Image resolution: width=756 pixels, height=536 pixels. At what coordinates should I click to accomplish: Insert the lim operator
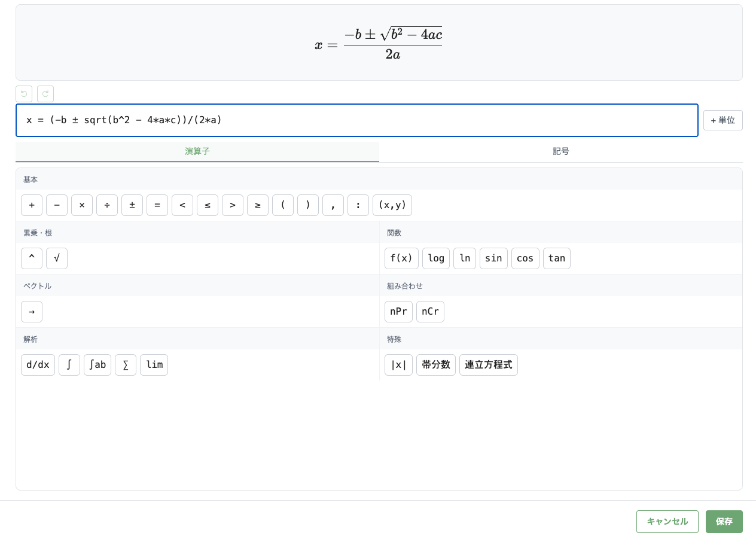(154, 365)
